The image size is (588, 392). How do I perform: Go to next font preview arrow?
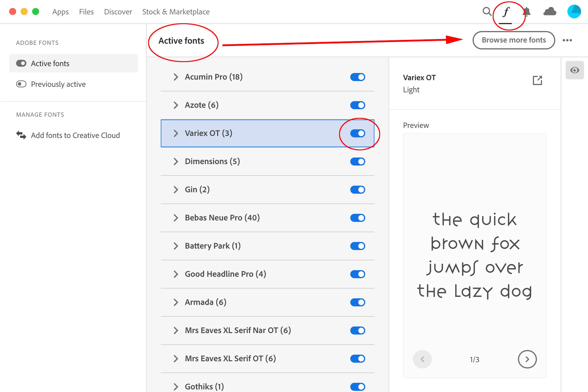tap(527, 359)
